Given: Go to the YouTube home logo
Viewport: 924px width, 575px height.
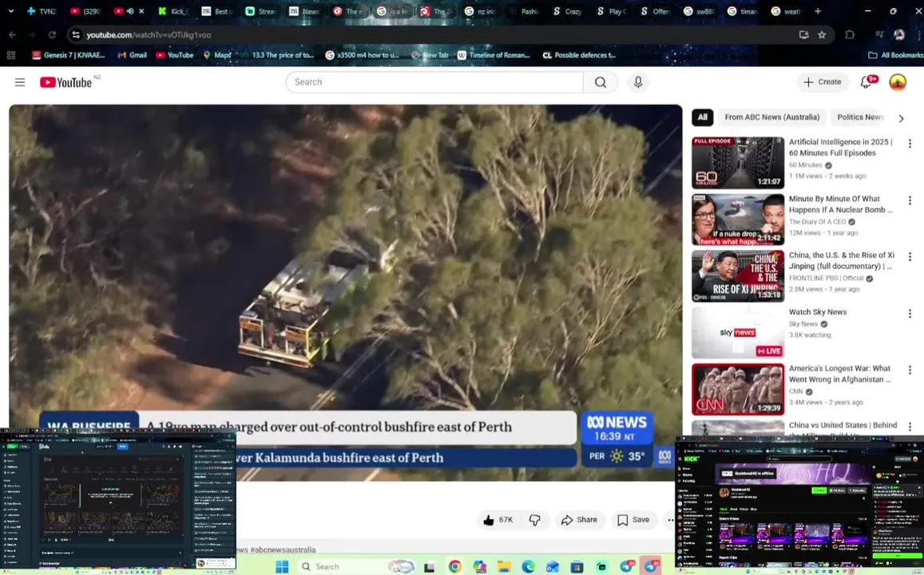Looking at the screenshot, I should coord(66,82).
